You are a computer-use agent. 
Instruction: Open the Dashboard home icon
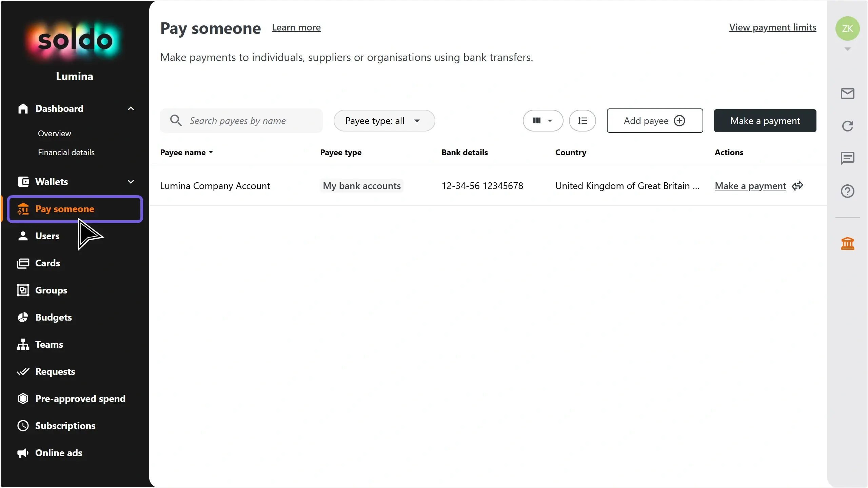(x=23, y=108)
